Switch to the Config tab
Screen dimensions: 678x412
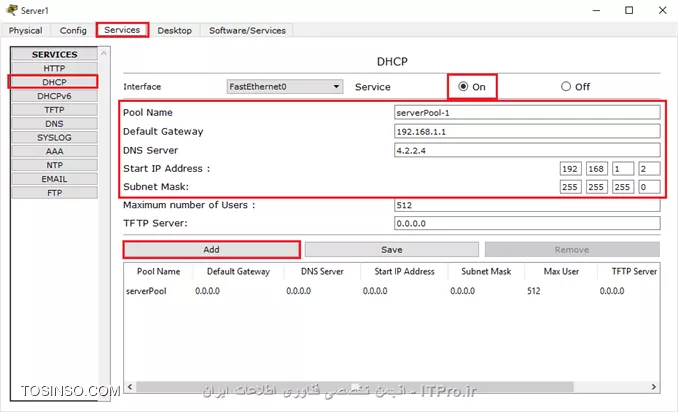[x=73, y=31]
